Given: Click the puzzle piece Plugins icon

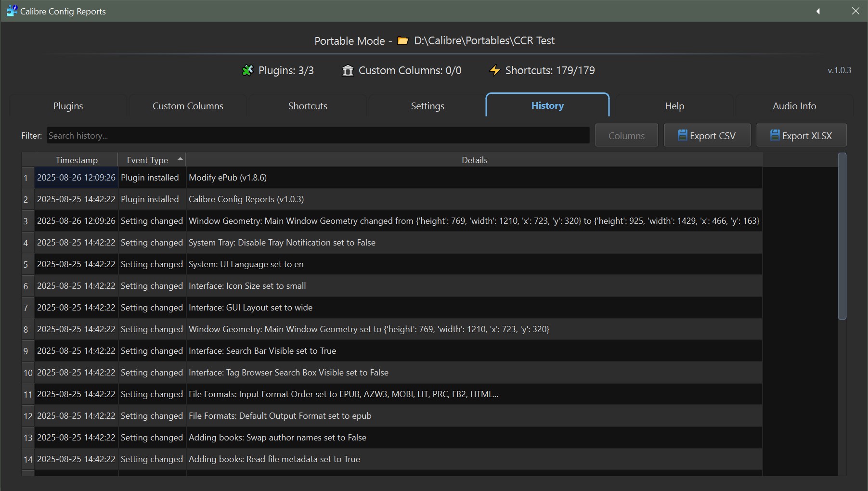Looking at the screenshot, I should click(247, 71).
